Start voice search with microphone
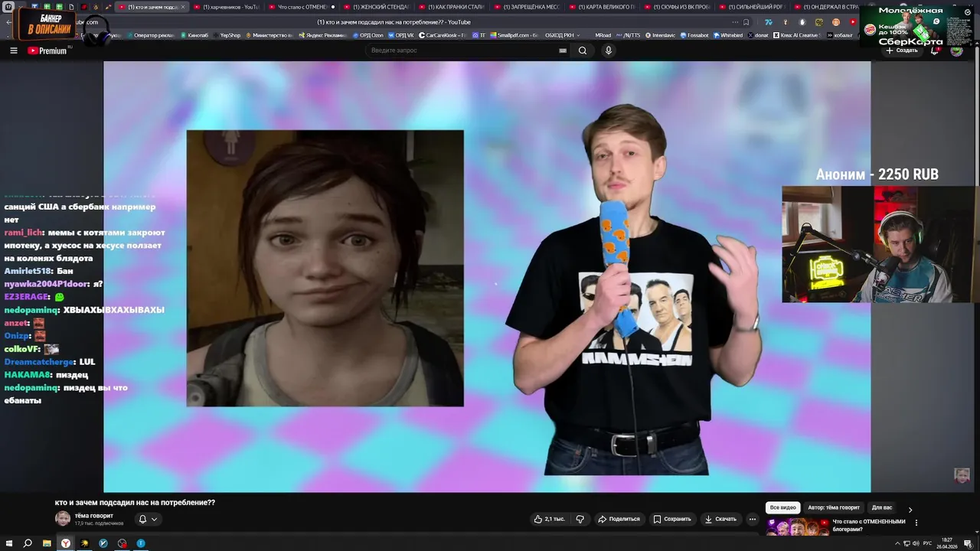The height and width of the screenshot is (551, 980). click(x=609, y=51)
